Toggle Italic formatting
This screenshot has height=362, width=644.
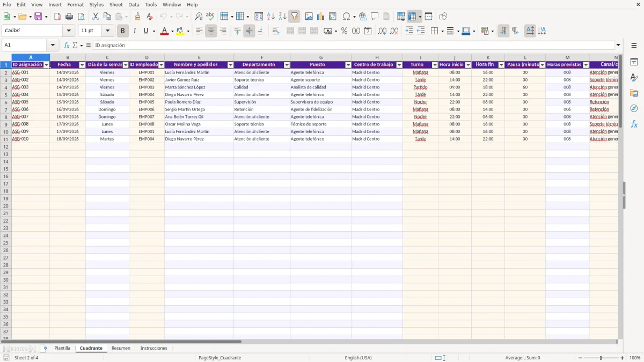click(x=135, y=31)
